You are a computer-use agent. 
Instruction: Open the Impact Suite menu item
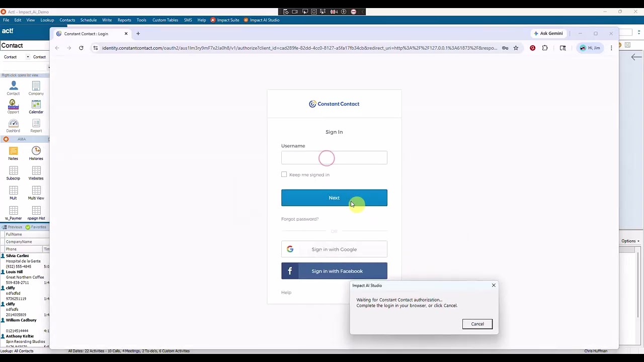point(225,20)
